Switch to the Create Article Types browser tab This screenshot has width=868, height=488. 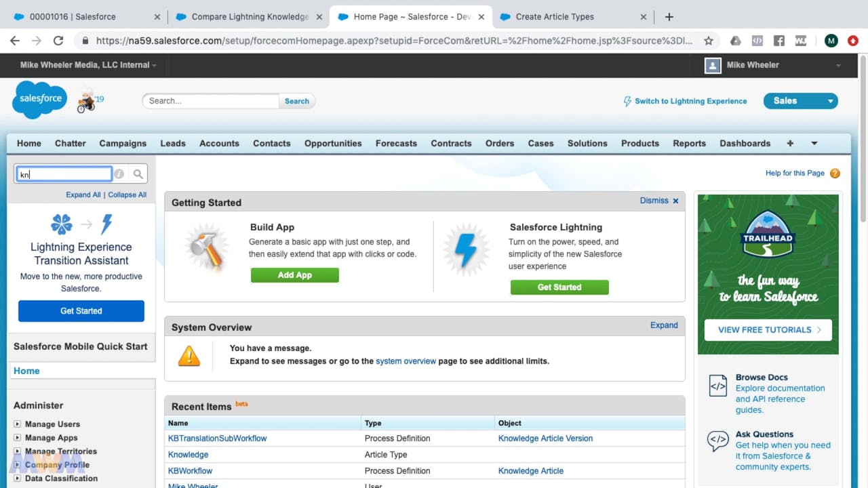tap(573, 17)
